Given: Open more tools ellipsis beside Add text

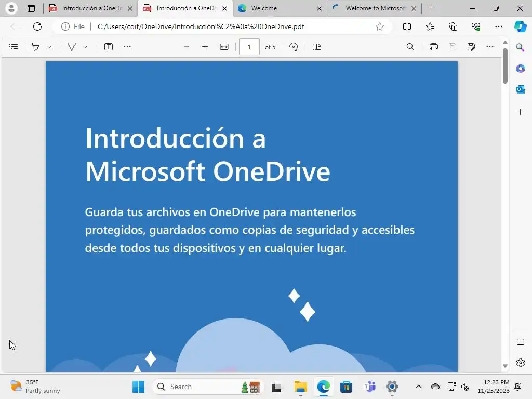Looking at the screenshot, I should point(127,46).
